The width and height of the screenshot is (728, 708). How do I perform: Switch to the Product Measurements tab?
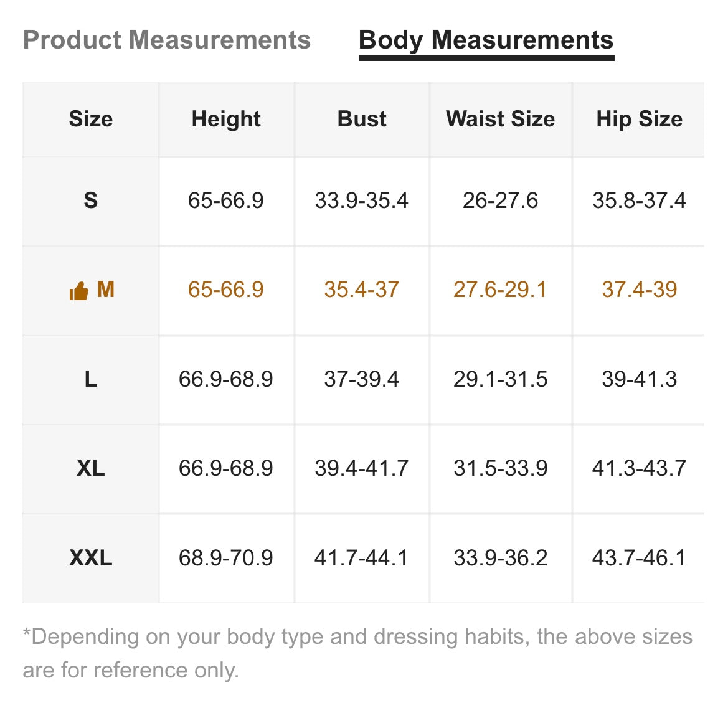[x=167, y=40]
